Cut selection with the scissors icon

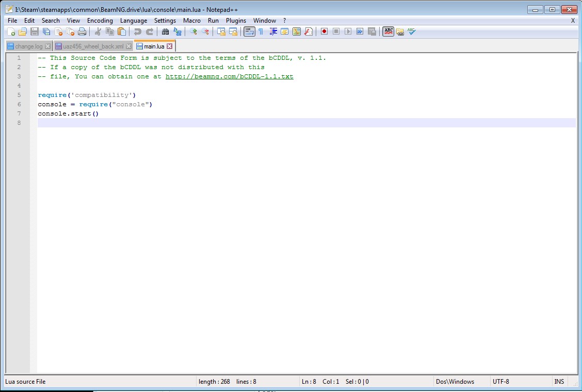(98, 31)
